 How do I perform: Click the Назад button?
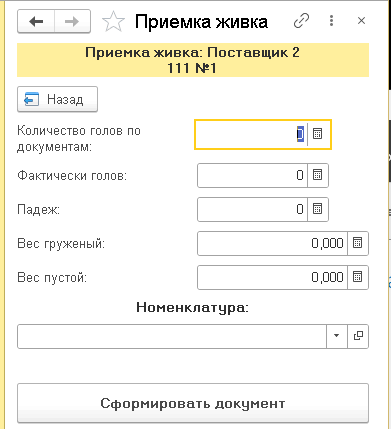(57, 99)
